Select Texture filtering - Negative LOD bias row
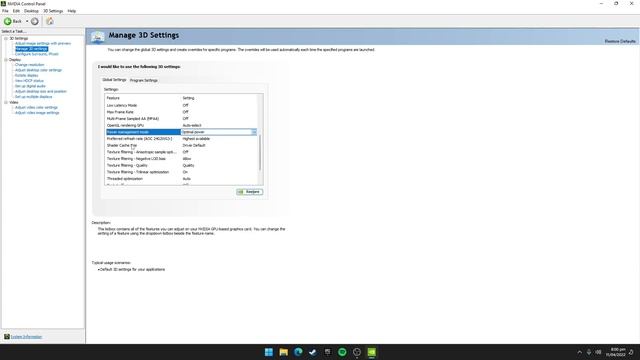 tap(182, 159)
